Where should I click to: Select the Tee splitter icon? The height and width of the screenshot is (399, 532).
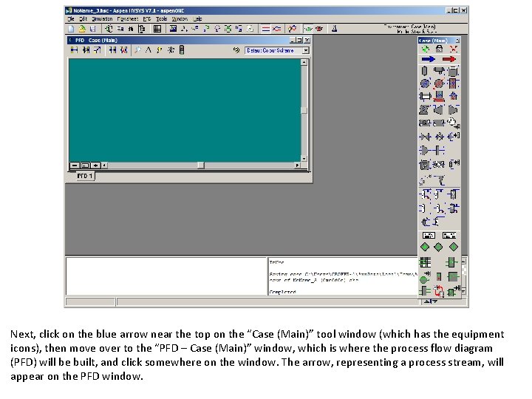click(439, 150)
